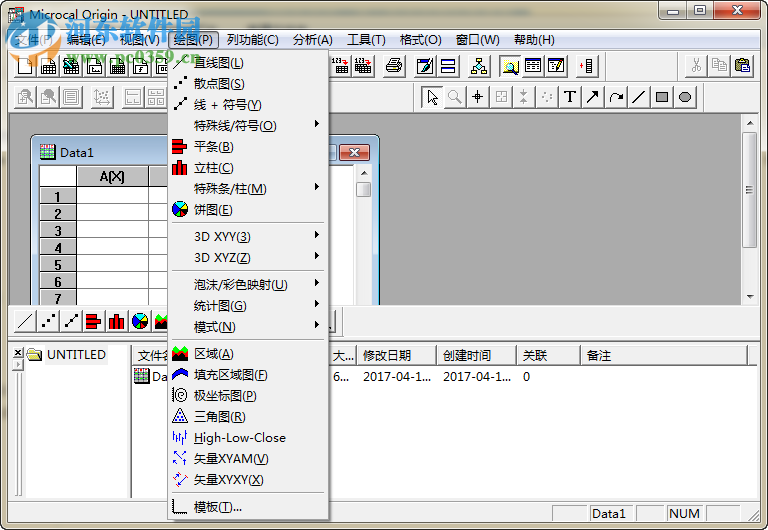This screenshot has height=530, width=768.
Task: Choose 极坐标图(P) polar plot item
Action: coord(248,396)
